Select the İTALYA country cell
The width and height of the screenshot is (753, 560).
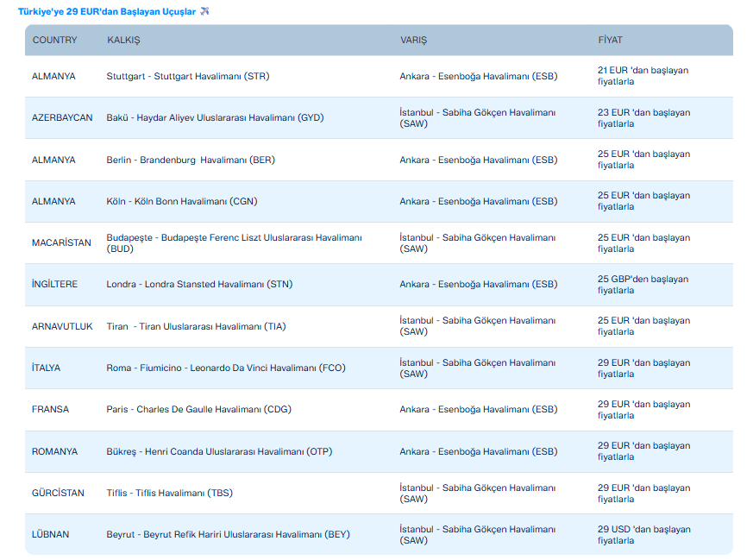tap(46, 368)
